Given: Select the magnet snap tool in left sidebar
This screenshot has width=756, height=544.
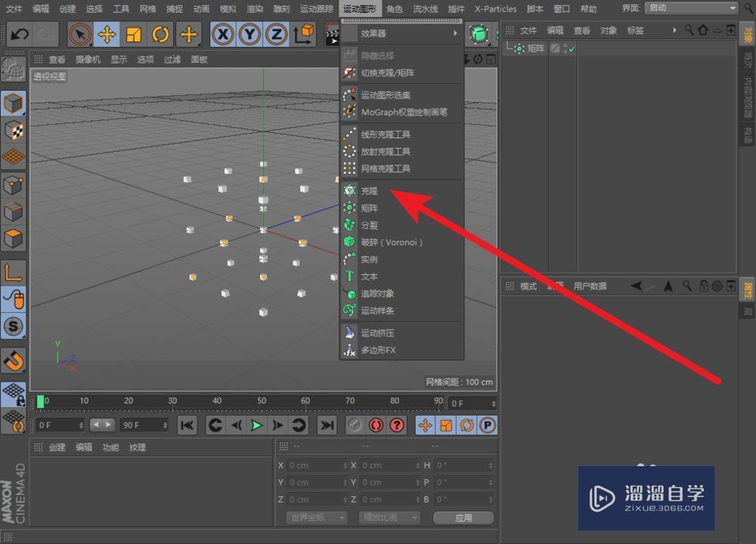Looking at the screenshot, I should (14, 361).
